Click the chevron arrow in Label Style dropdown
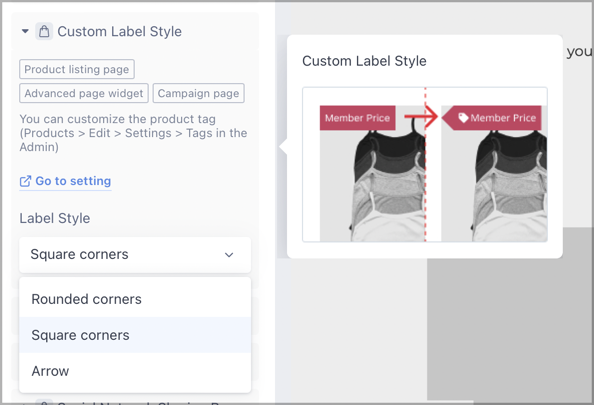The image size is (594, 405). (229, 255)
